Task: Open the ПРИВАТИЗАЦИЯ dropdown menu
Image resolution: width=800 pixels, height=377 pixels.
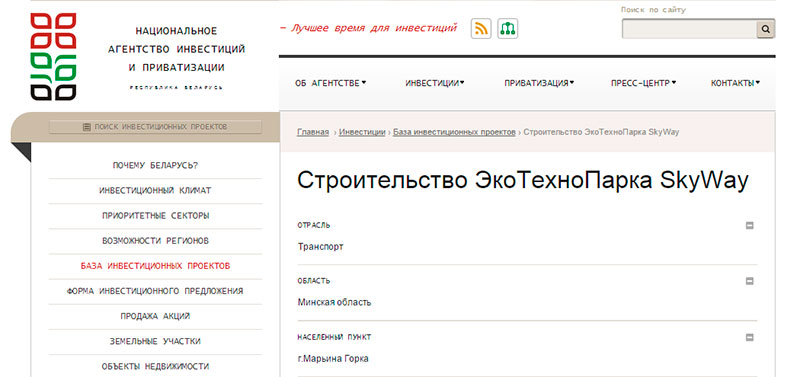Action: click(539, 83)
